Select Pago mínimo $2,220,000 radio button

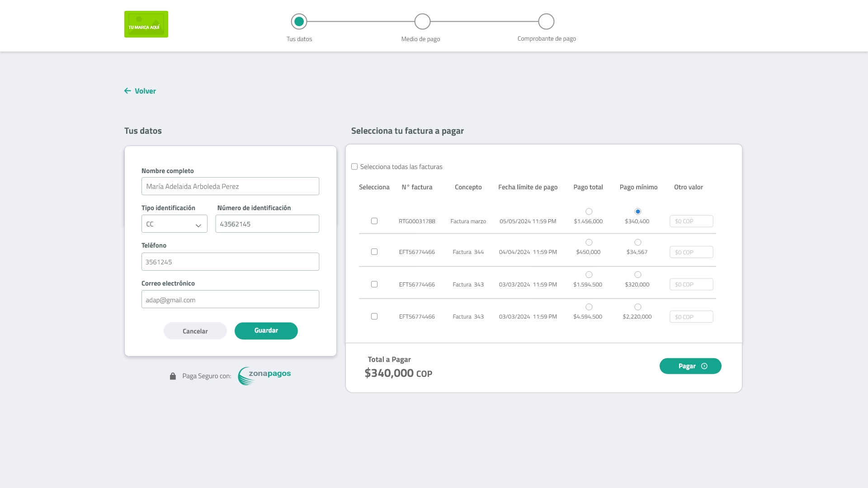click(x=637, y=307)
